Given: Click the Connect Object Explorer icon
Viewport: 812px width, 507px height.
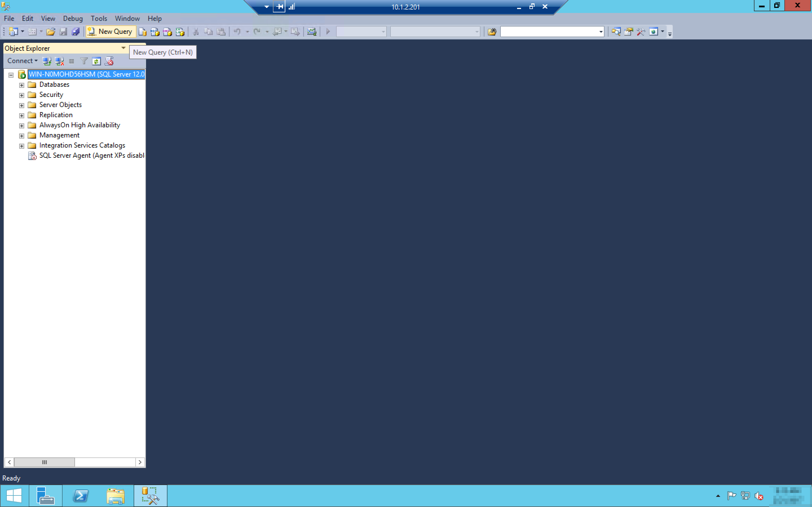Looking at the screenshot, I should tap(47, 61).
